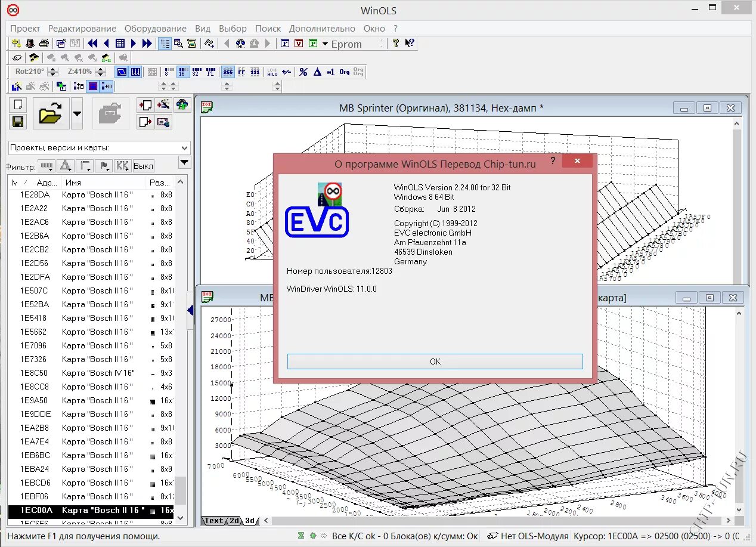
Task: Open the Вид menu
Action: pos(203,28)
